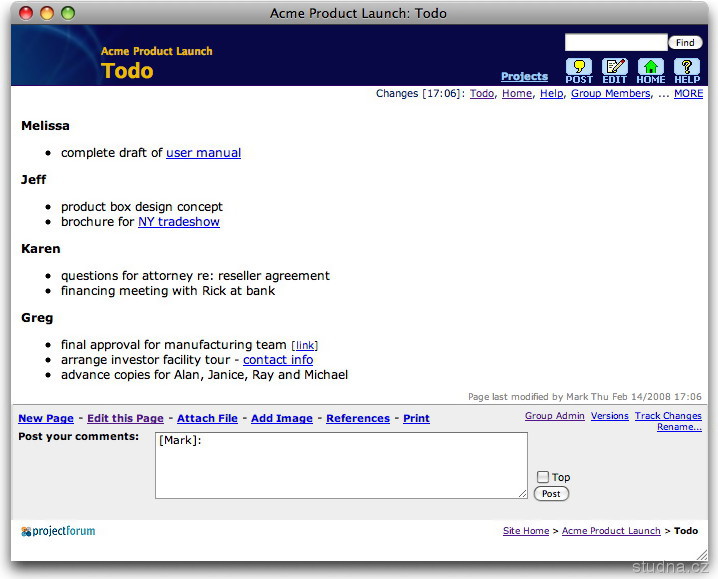Screen dimensions: 718x579
Task: Open Group Members link
Action: coord(610,93)
